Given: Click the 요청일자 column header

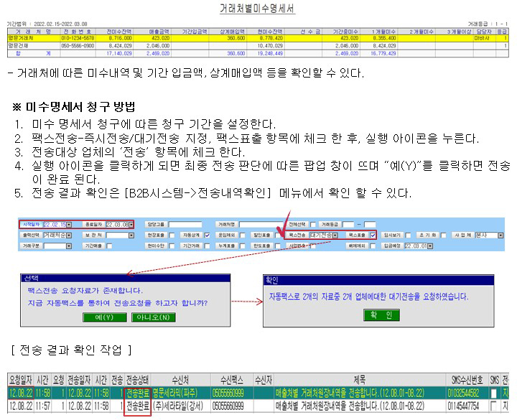Looking at the screenshot, I should (21, 380).
